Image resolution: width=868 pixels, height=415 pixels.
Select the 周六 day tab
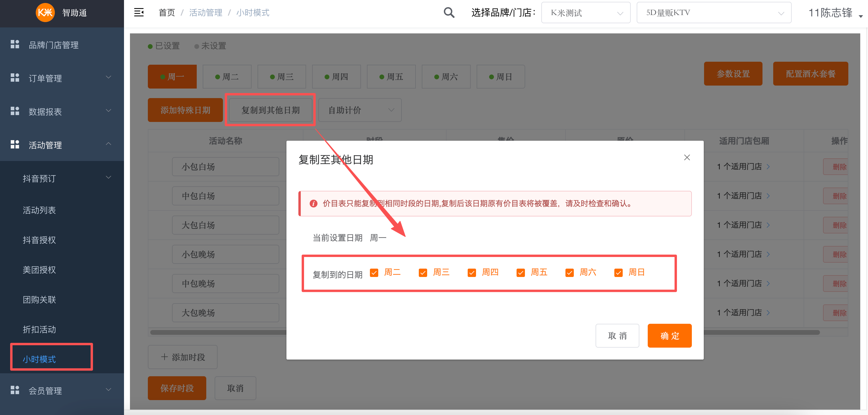click(x=446, y=77)
